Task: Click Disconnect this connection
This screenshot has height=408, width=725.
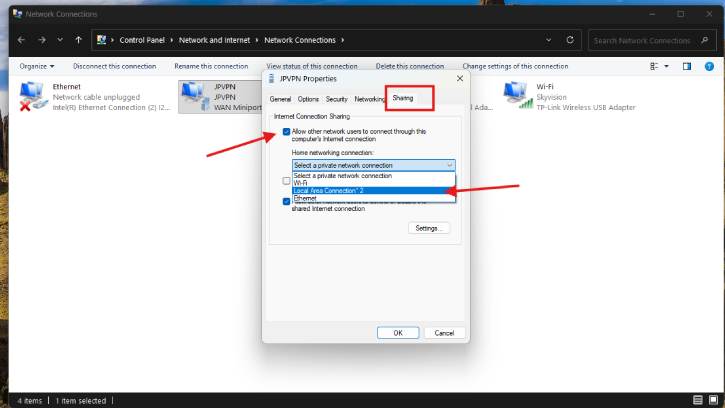Action: coord(114,66)
